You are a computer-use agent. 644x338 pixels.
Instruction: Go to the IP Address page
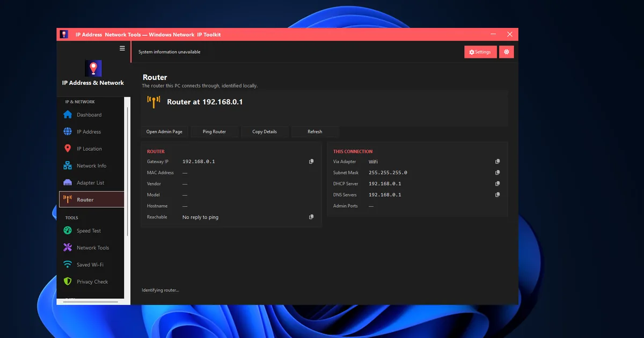click(x=91, y=131)
